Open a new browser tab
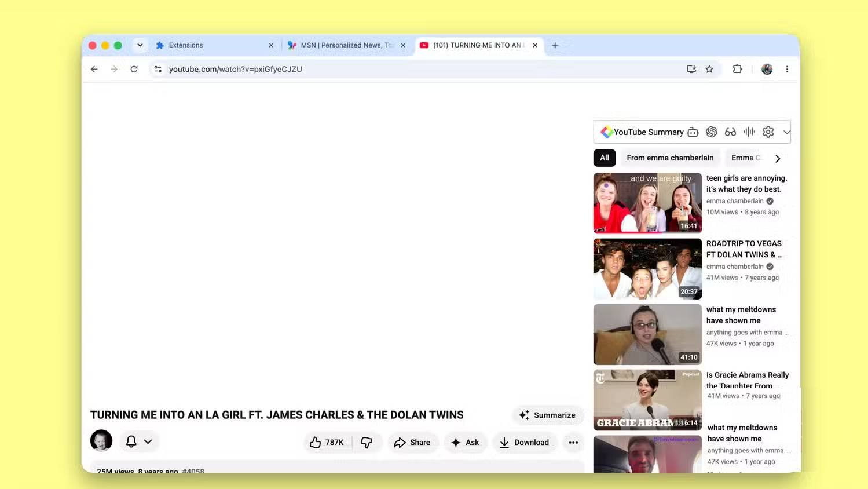The image size is (868, 489). point(555,45)
